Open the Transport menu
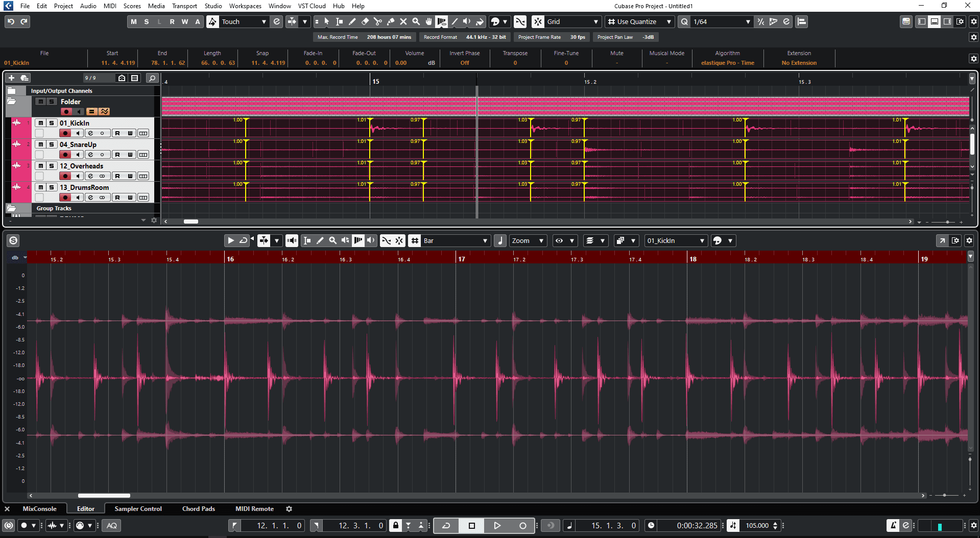The image size is (980, 538). click(x=184, y=6)
